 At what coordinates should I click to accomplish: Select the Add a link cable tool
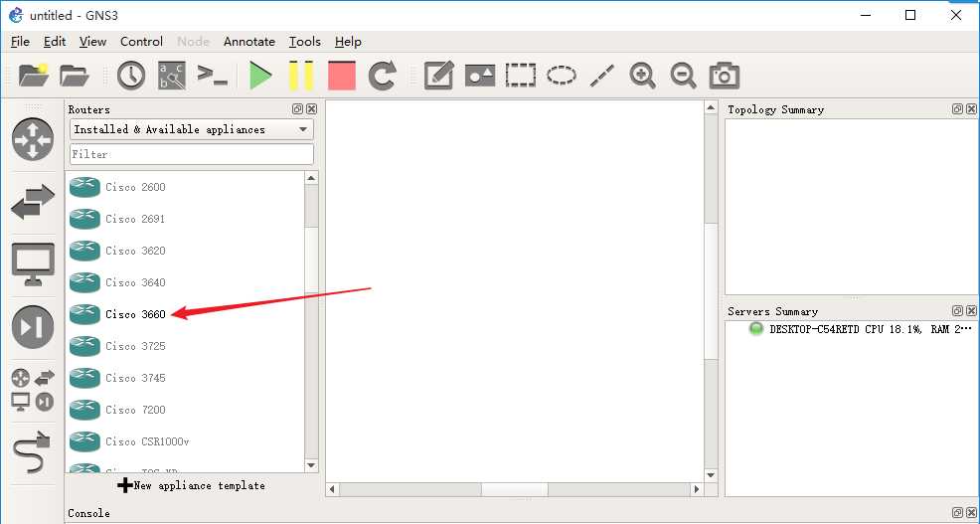tap(33, 452)
